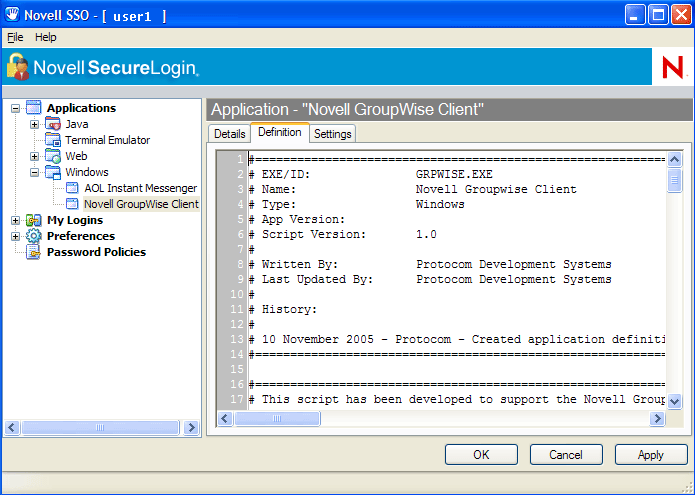Click the Terminal Emulator folder icon

click(53, 140)
